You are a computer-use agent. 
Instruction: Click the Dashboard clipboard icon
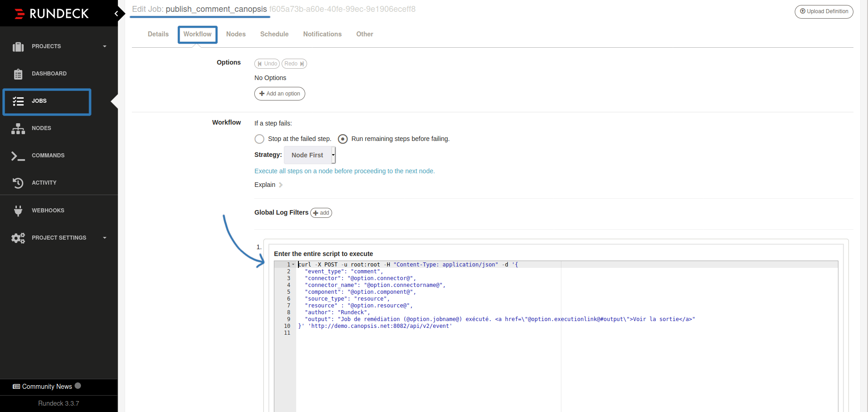pyautogui.click(x=18, y=74)
